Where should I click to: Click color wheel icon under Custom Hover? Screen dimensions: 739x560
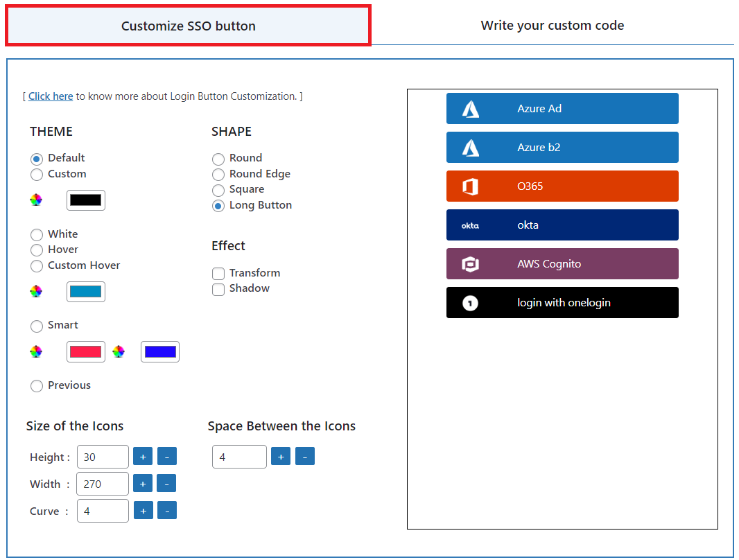pos(36,291)
